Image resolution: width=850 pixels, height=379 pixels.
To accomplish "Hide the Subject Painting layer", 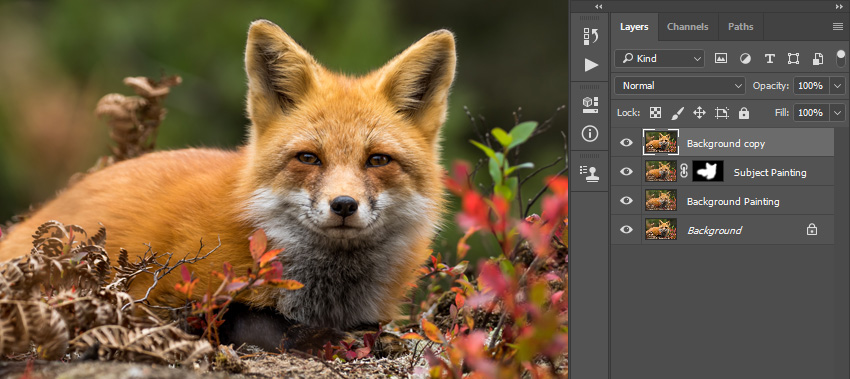I will pos(626,171).
